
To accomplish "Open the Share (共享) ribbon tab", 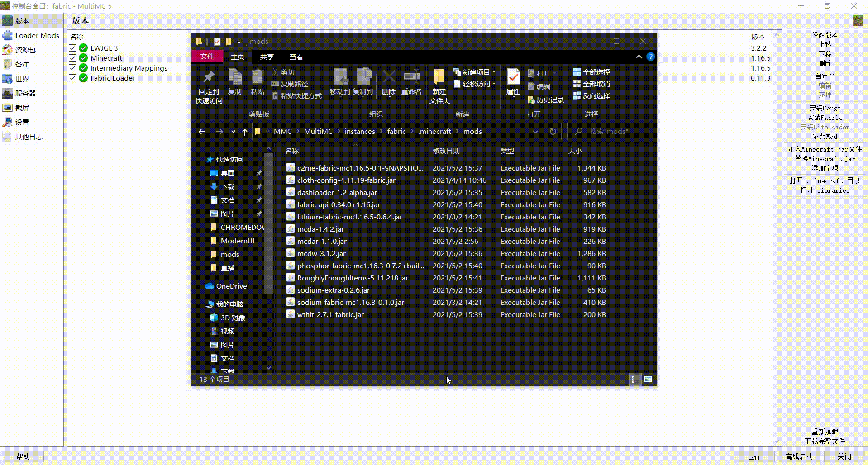I will [x=267, y=57].
